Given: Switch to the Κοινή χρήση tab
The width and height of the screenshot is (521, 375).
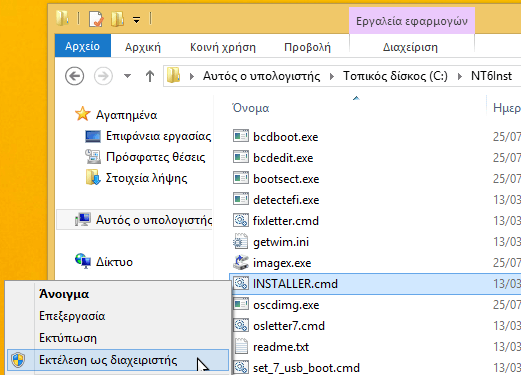Looking at the screenshot, I should pyautogui.click(x=223, y=47).
